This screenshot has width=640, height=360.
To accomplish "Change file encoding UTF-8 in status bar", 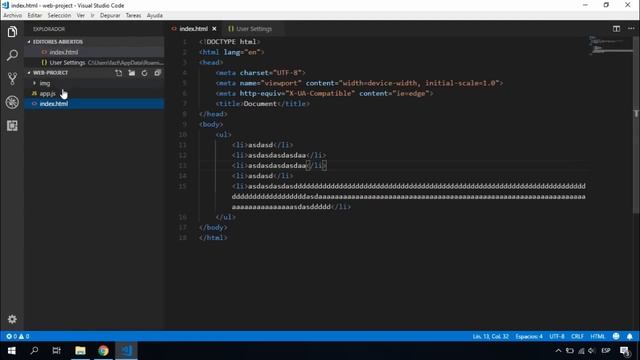I will [x=557, y=336].
